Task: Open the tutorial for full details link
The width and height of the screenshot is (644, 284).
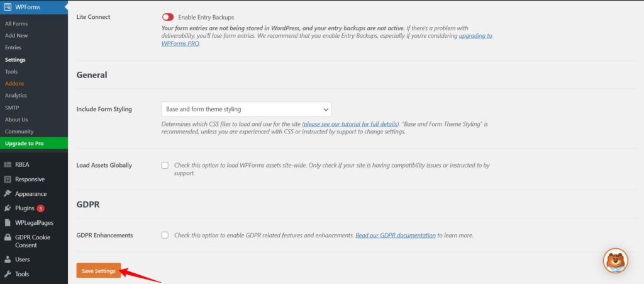Action: 350,123
